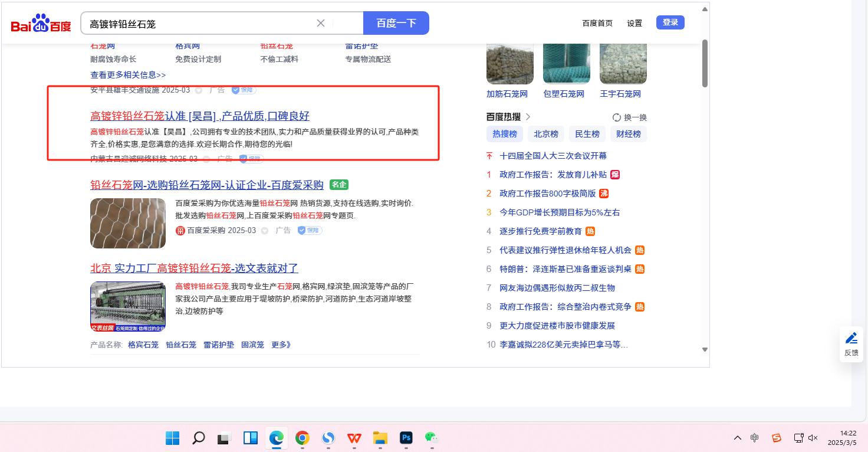Launch WPS Office from taskbar

click(354, 438)
